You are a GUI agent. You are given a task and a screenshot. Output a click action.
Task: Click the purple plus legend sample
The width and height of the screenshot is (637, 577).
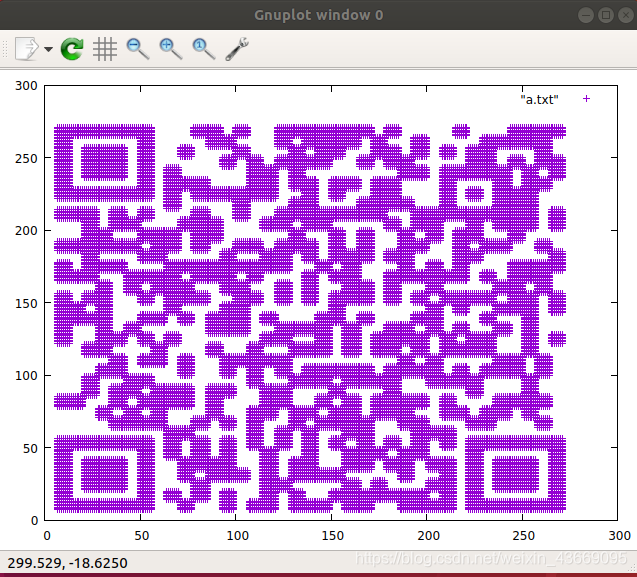click(586, 99)
